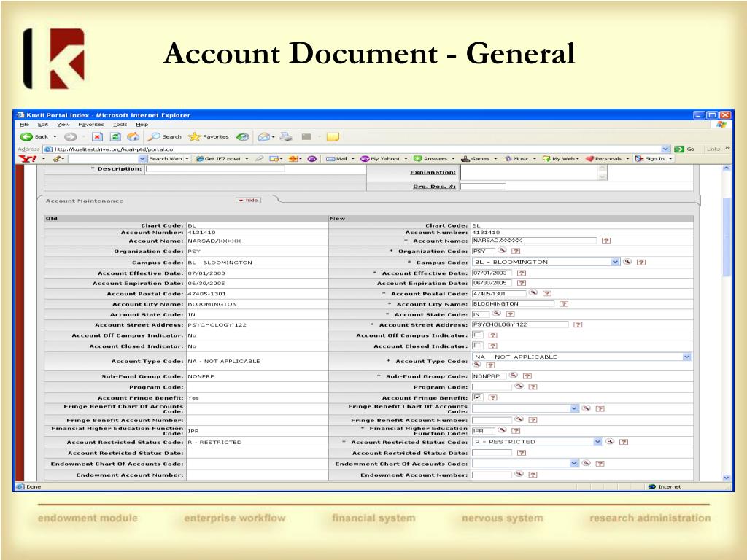Open My Yahoo! toolbar button
Screen dimensions: 747x560
click(x=380, y=158)
